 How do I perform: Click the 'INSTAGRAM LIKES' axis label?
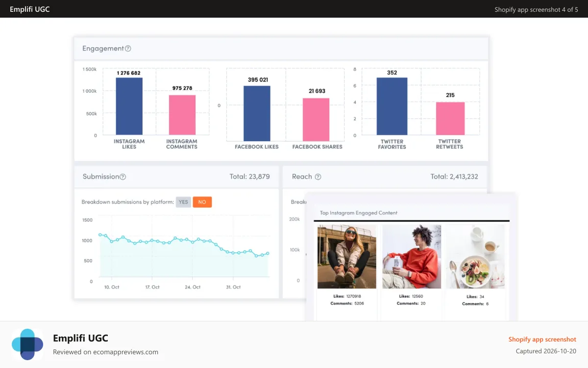tap(129, 144)
